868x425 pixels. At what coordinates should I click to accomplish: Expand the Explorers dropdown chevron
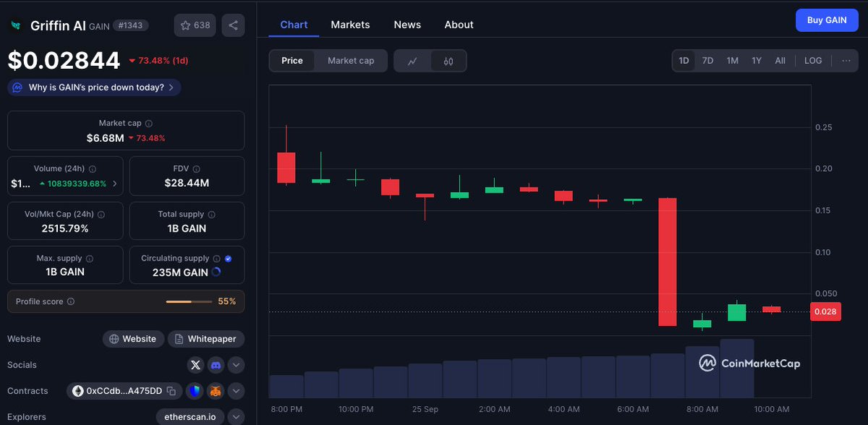(x=236, y=417)
